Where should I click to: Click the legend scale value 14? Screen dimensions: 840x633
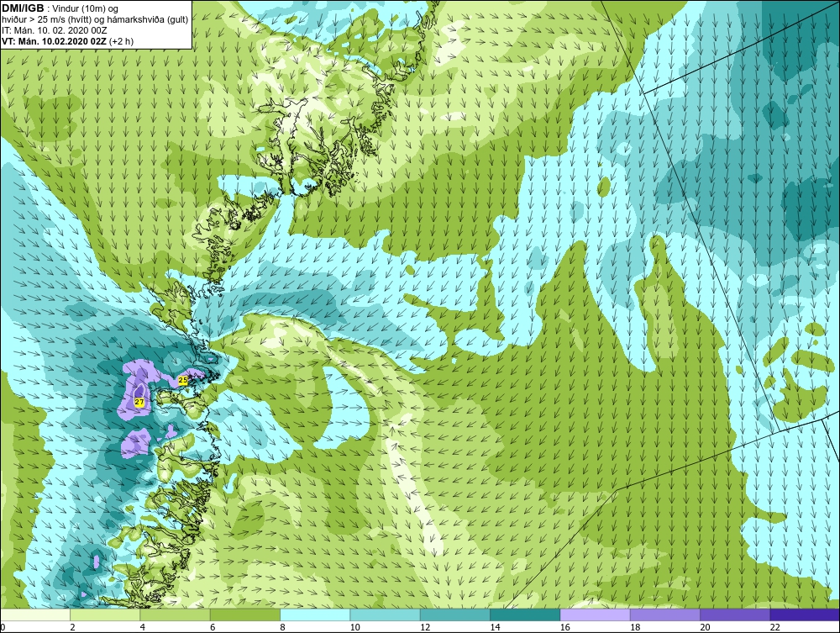[x=495, y=628]
